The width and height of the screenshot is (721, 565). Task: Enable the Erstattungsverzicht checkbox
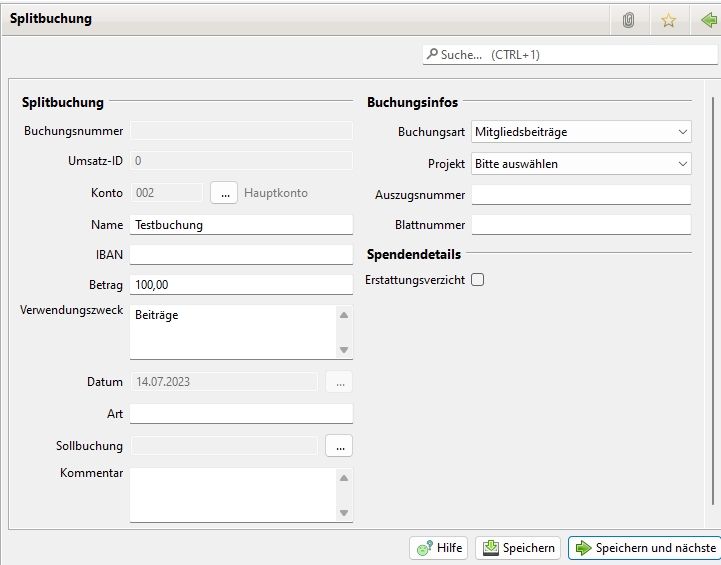tap(477, 280)
